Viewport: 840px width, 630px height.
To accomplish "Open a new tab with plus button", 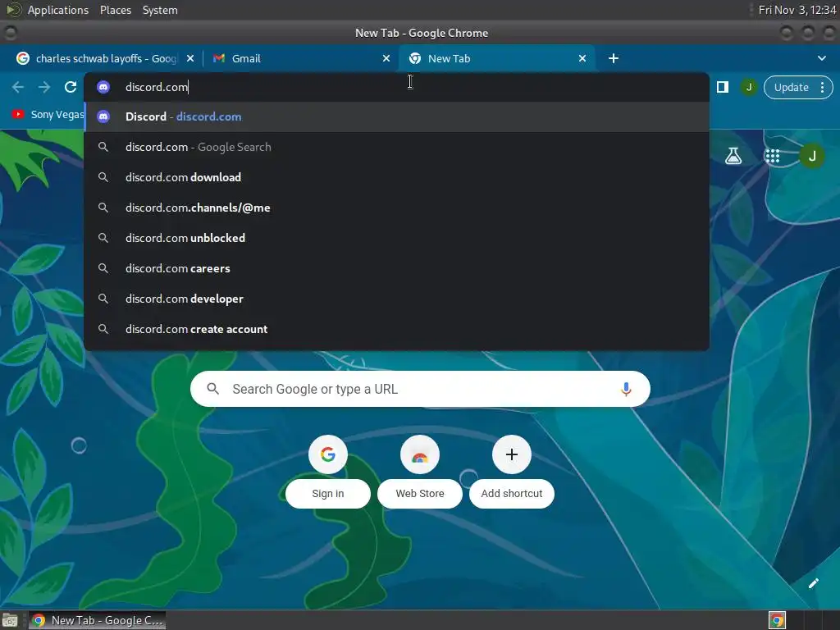I will 614,58.
